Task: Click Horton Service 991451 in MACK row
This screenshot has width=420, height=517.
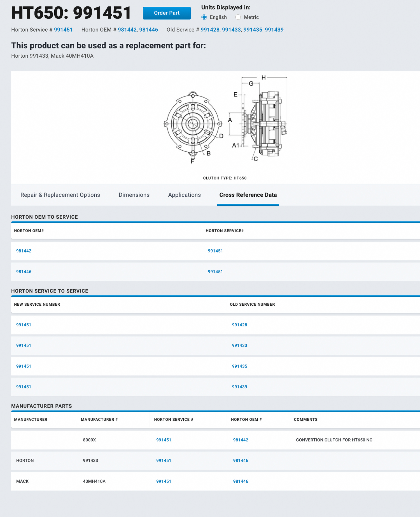Action: (x=164, y=481)
